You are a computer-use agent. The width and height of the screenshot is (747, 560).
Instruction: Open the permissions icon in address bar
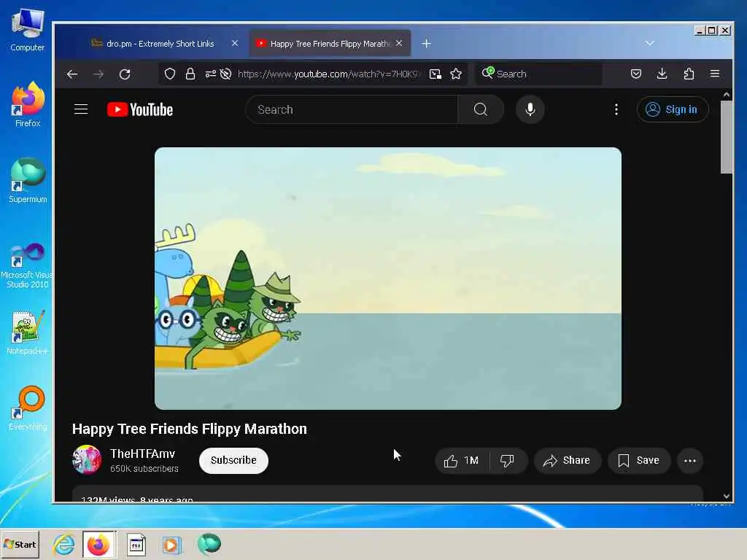pyautogui.click(x=210, y=74)
